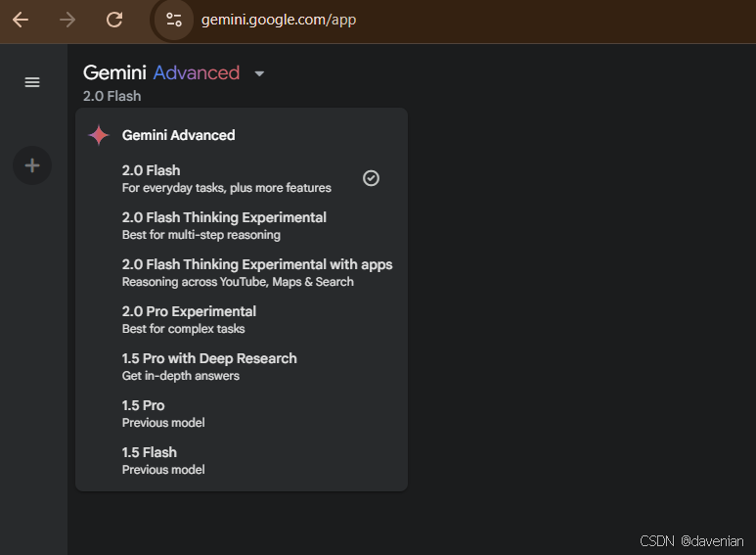Choose the 1.5 Pro previous model
The height and width of the screenshot is (555, 756).
click(x=241, y=414)
